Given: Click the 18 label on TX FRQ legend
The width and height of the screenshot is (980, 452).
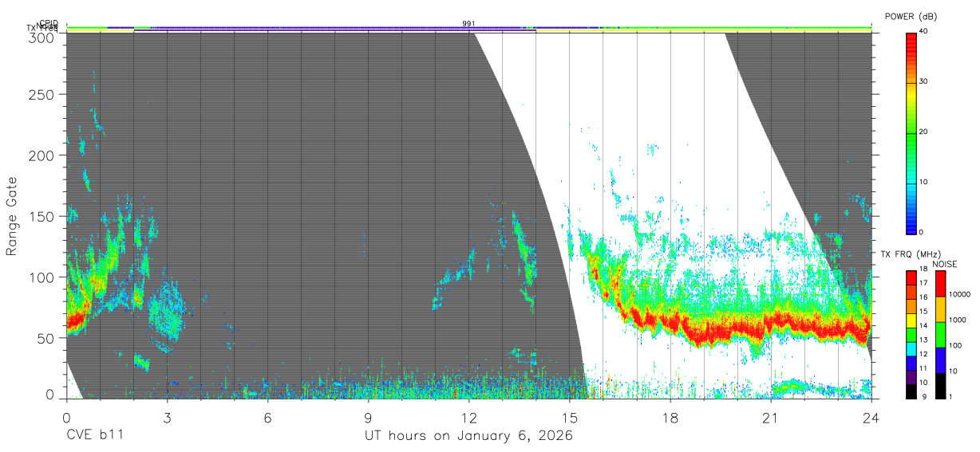Looking at the screenshot, I should click(x=923, y=269).
